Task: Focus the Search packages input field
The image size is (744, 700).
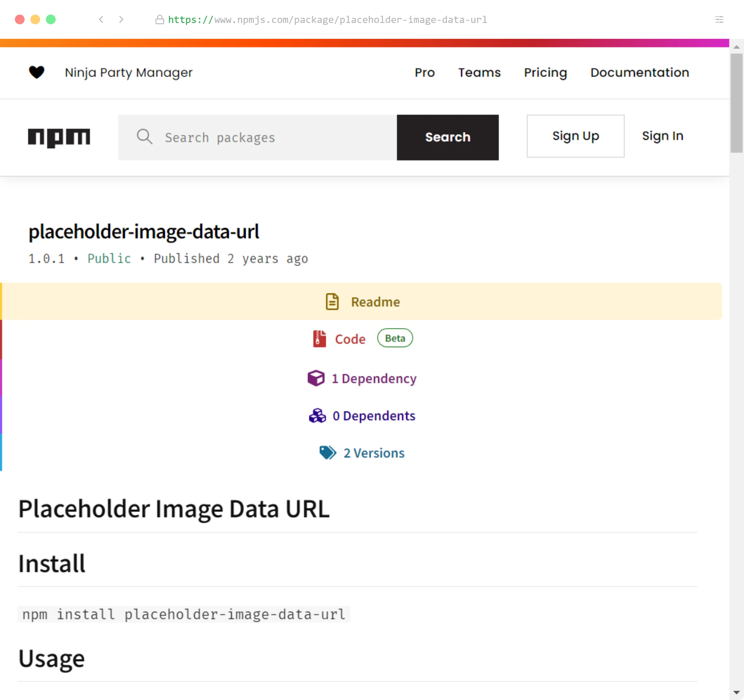Action: click(x=257, y=137)
